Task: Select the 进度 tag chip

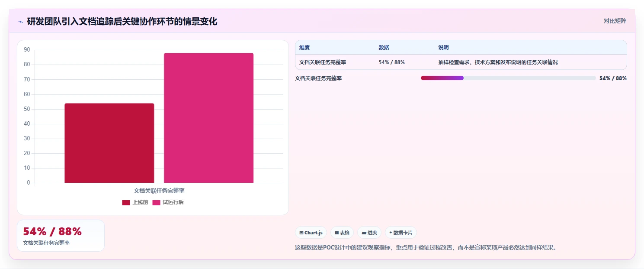Action: point(369,233)
